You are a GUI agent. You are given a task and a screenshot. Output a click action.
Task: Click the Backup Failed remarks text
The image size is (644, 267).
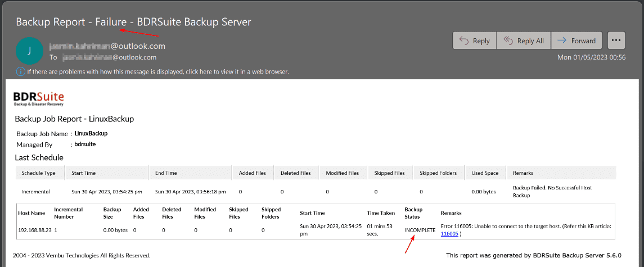(553, 192)
